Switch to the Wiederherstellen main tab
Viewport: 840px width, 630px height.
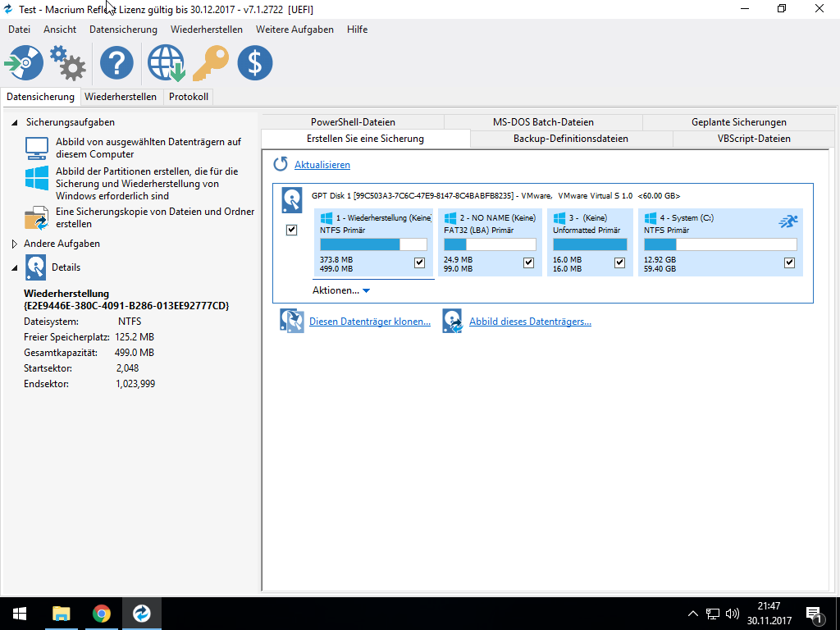pos(121,97)
